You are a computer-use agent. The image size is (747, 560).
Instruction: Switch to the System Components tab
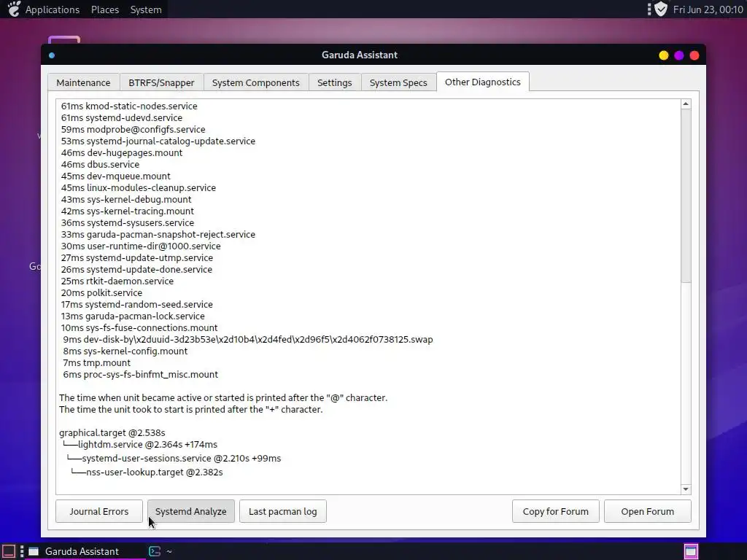pos(256,82)
